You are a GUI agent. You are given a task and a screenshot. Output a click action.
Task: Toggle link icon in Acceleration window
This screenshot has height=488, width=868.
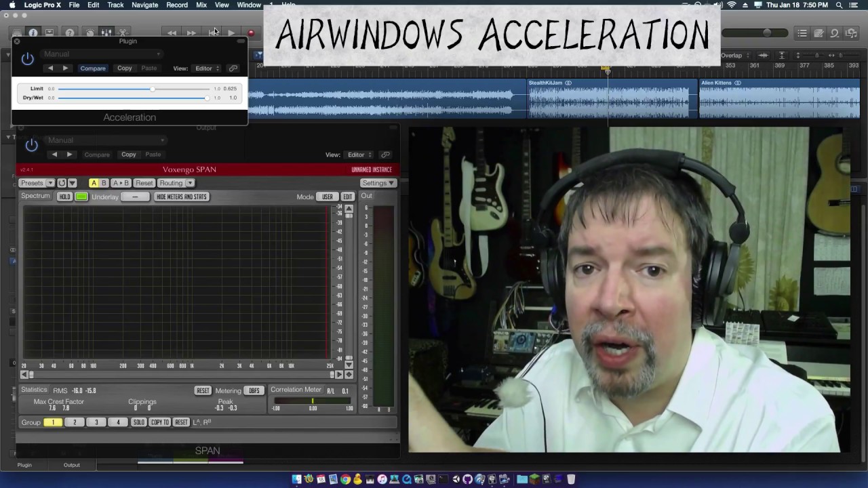click(x=233, y=68)
